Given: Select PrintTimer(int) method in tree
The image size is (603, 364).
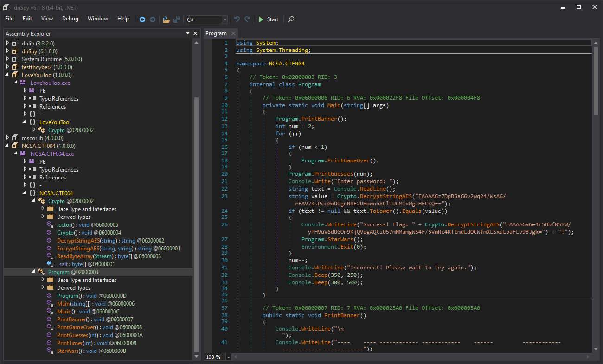Looking at the screenshot, I should [96, 343].
